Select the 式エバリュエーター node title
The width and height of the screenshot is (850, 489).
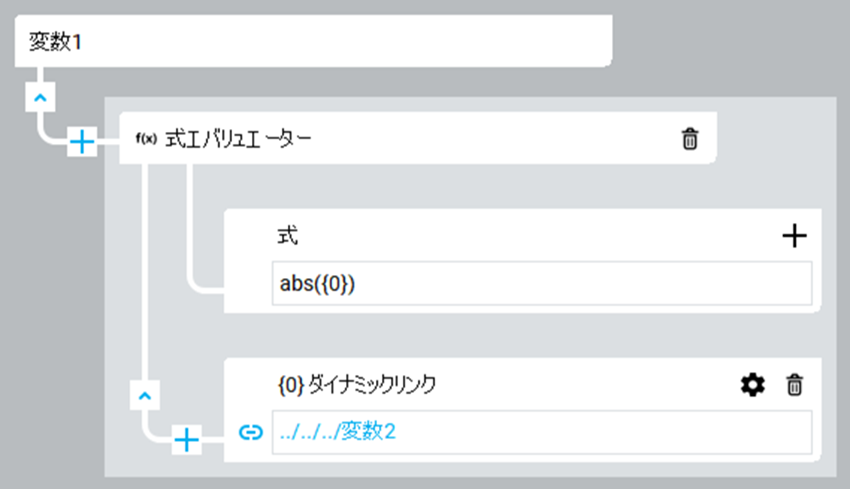[237, 139]
